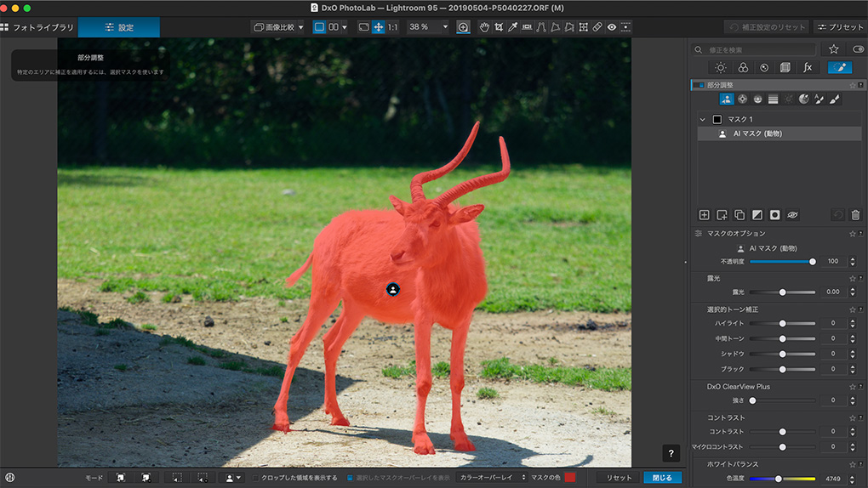Invert the selected mask

[757, 215]
